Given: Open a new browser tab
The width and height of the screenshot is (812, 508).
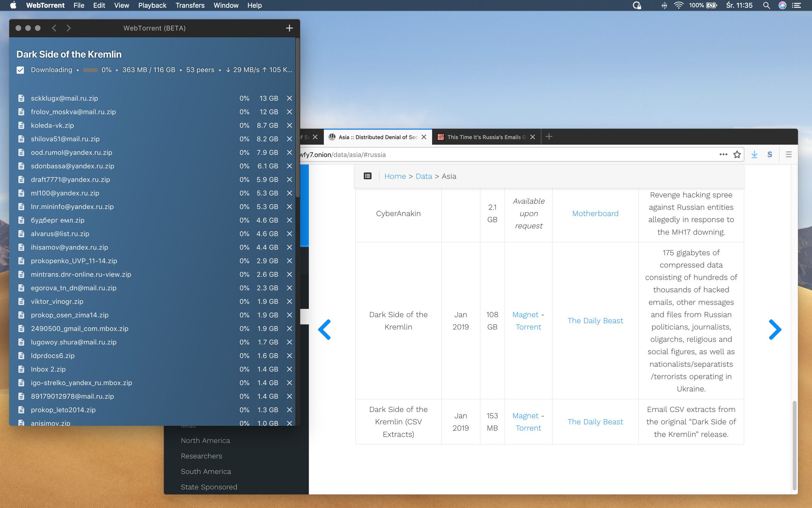Looking at the screenshot, I should pos(549,137).
